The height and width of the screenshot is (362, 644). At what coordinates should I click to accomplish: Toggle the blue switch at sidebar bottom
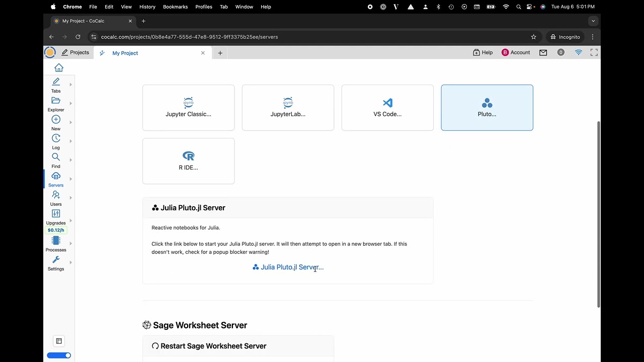[x=59, y=355]
